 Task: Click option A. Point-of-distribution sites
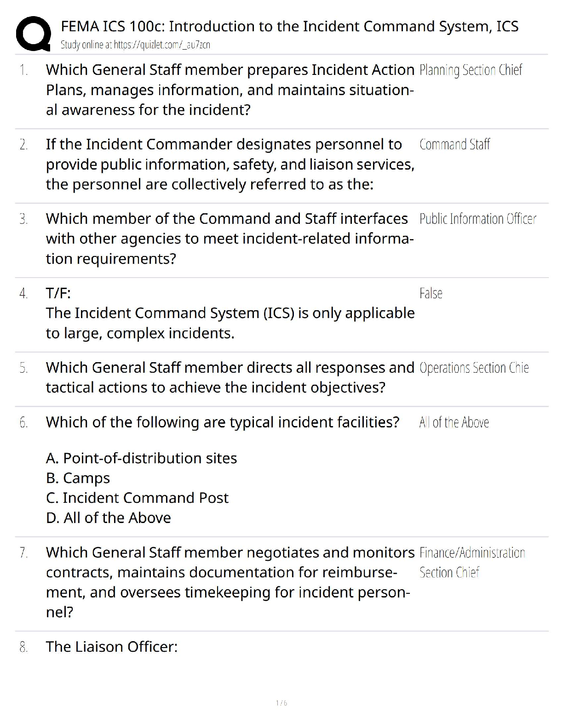(x=141, y=458)
